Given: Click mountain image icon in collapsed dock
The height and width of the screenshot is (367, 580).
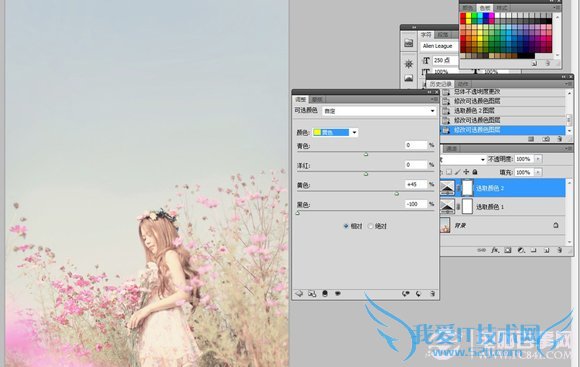Looking at the screenshot, I should pyautogui.click(x=408, y=78).
